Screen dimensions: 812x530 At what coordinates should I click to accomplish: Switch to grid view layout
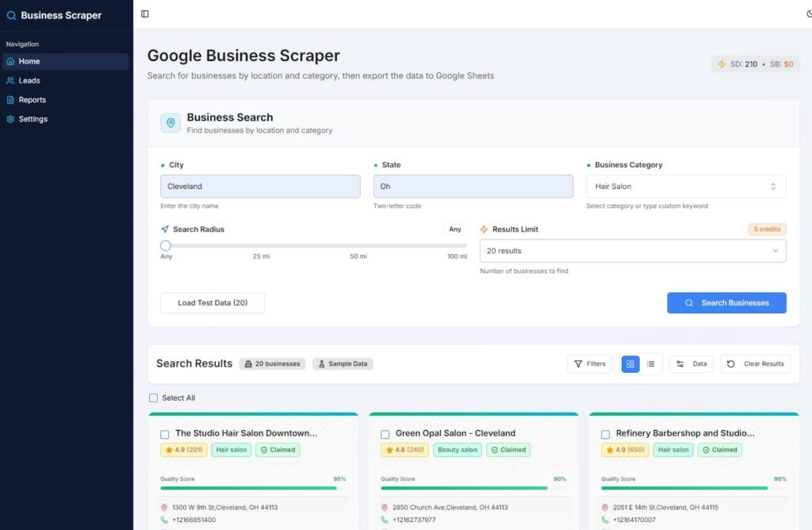pos(630,364)
